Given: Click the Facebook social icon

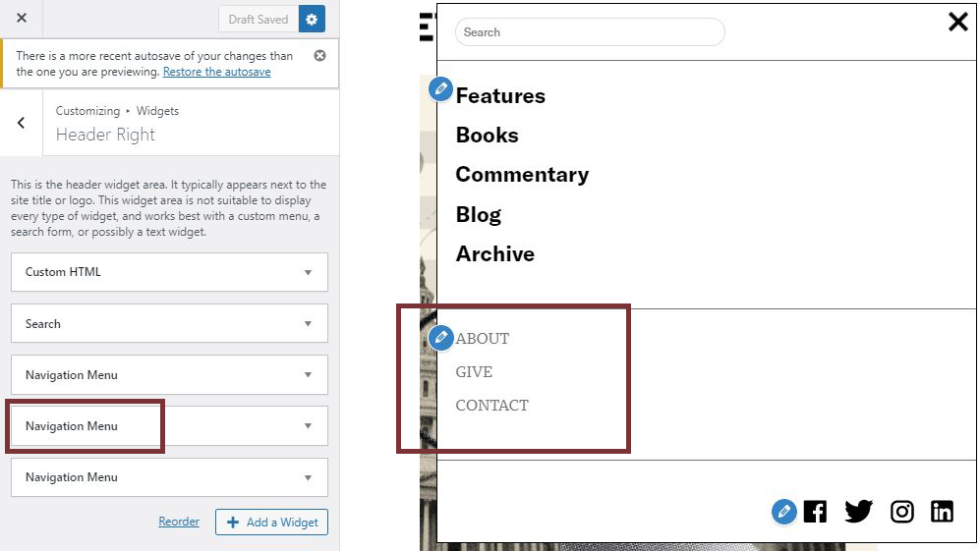Looking at the screenshot, I should tap(815, 511).
